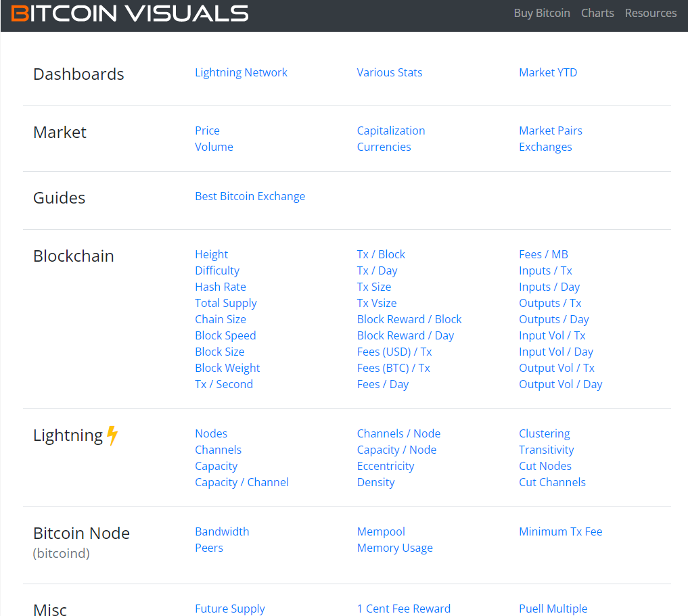The height and width of the screenshot is (616, 688).
Task: Open the Inputs / Tx link
Action: click(545, 271)
